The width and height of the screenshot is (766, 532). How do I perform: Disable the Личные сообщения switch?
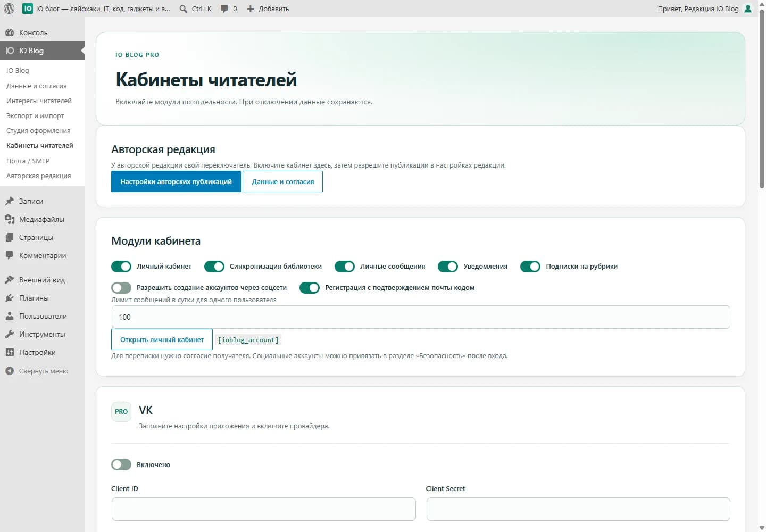tap(345, 267)
